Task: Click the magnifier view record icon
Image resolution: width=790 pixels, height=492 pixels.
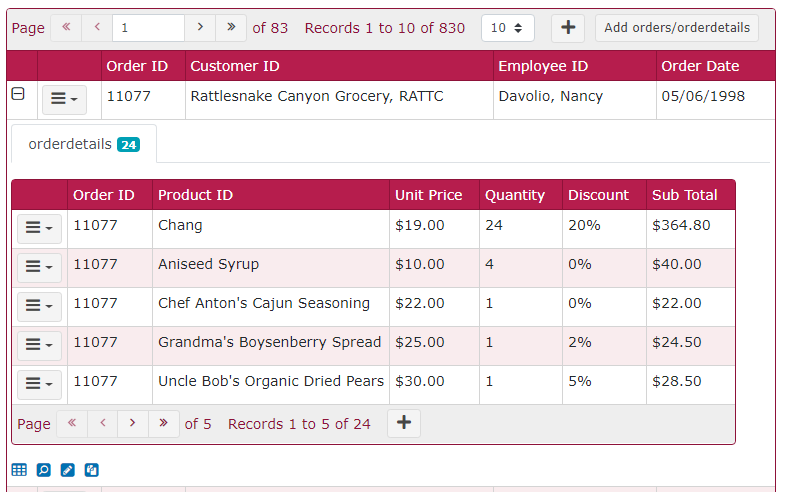Action: [43, 470]
